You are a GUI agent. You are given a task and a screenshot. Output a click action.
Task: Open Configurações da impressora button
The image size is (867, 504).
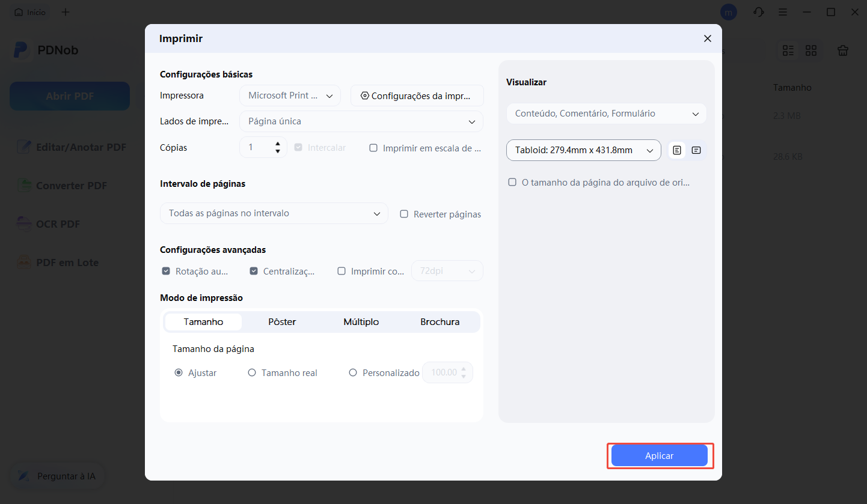(417, 96)
